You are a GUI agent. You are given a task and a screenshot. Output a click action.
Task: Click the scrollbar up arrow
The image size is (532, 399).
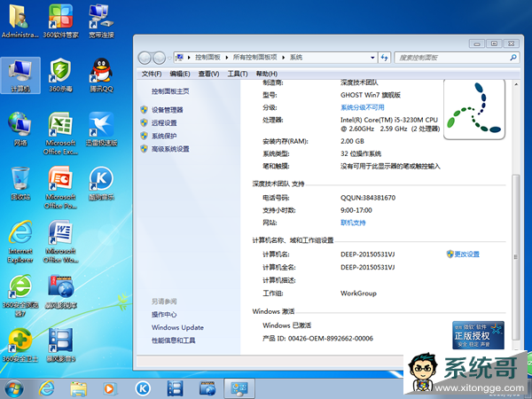point(516,84)
